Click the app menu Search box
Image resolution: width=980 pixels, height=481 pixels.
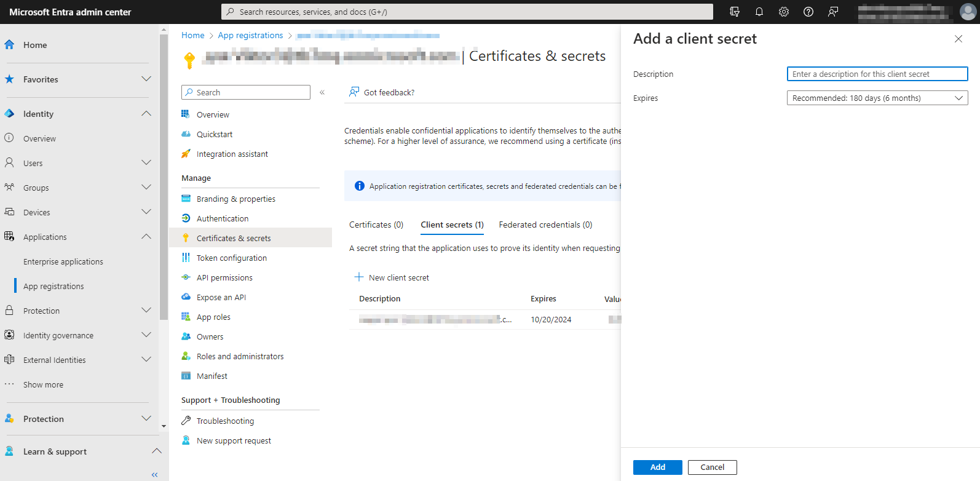[x=246, y=92]
